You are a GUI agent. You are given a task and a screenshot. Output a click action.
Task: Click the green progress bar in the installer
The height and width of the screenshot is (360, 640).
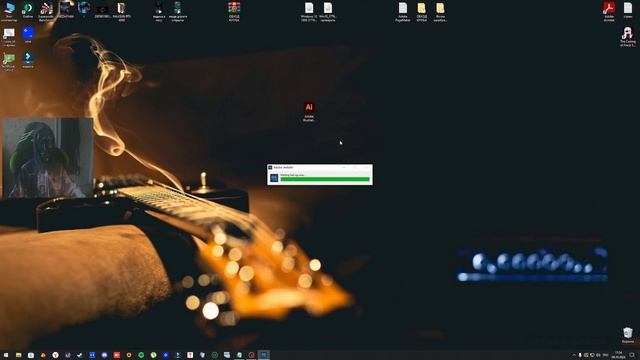pos(325,179)
